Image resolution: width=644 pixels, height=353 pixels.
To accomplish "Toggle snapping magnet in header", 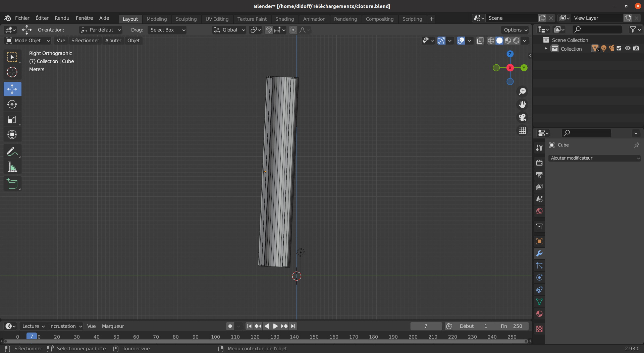I will point(268,30).
